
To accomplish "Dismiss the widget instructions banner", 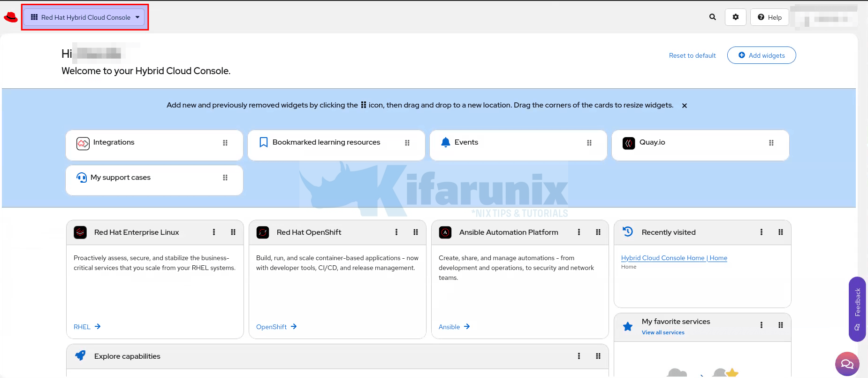I will coord(685,106).
